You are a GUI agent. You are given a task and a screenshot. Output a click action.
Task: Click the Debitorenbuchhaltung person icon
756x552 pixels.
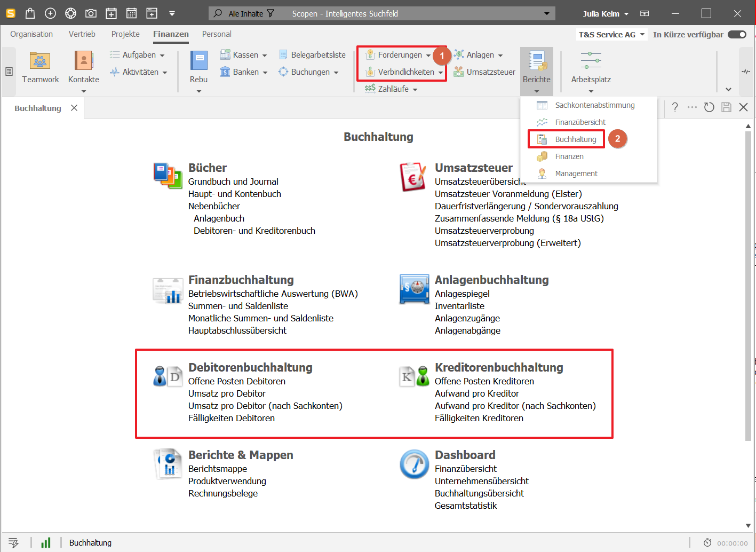tap(168, 376)
